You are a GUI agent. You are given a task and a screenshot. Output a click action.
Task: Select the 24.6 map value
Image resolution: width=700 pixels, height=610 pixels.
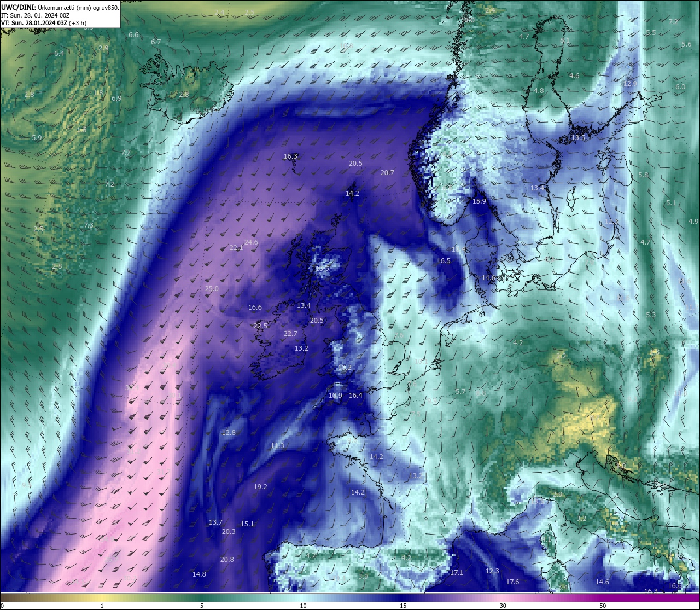coord(251,242)
